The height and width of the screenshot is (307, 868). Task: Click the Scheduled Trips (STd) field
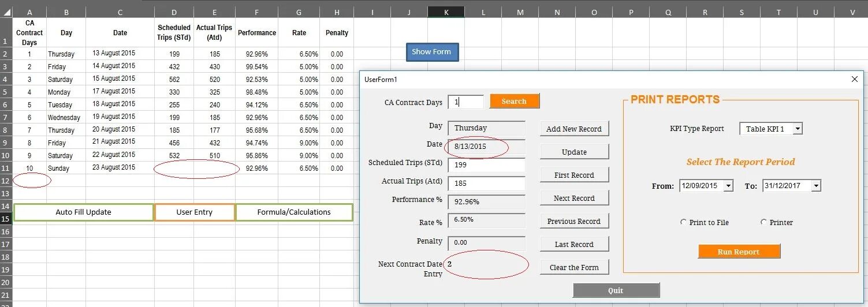pyautogui.click(x=486, y=165)
